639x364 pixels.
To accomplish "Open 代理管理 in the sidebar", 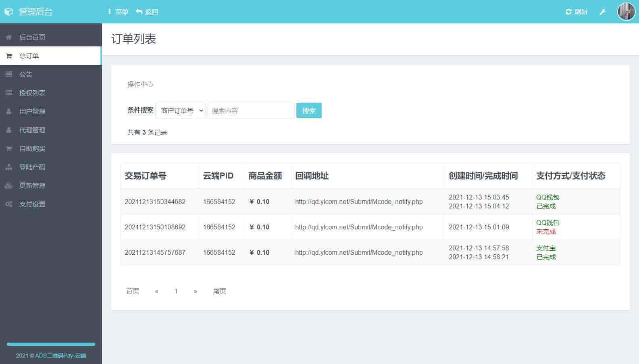I will tap(32, 130).
